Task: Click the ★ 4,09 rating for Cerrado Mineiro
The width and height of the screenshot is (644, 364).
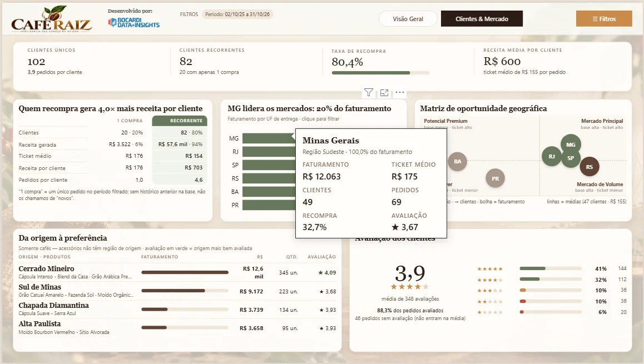Action: [327, 272]
